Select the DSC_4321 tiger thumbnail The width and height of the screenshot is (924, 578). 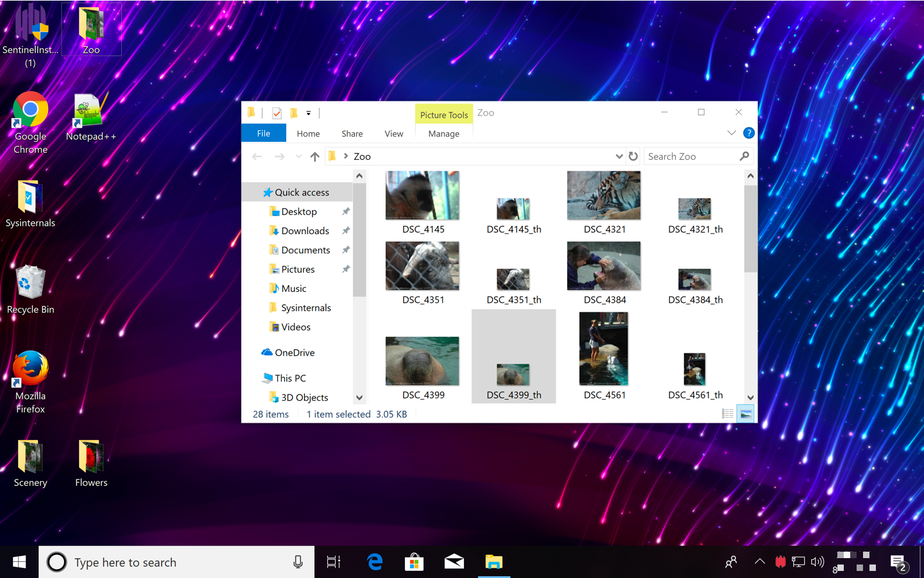(x=604, y=196)
